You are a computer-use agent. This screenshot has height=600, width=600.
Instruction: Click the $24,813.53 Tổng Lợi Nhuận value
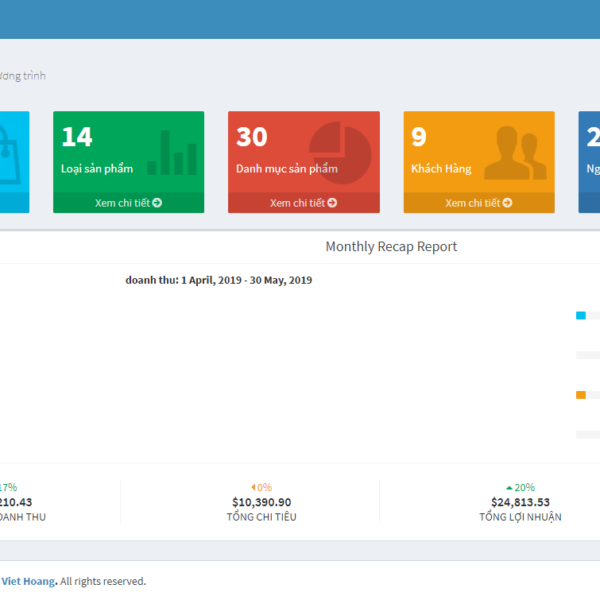tap(520, 502)
